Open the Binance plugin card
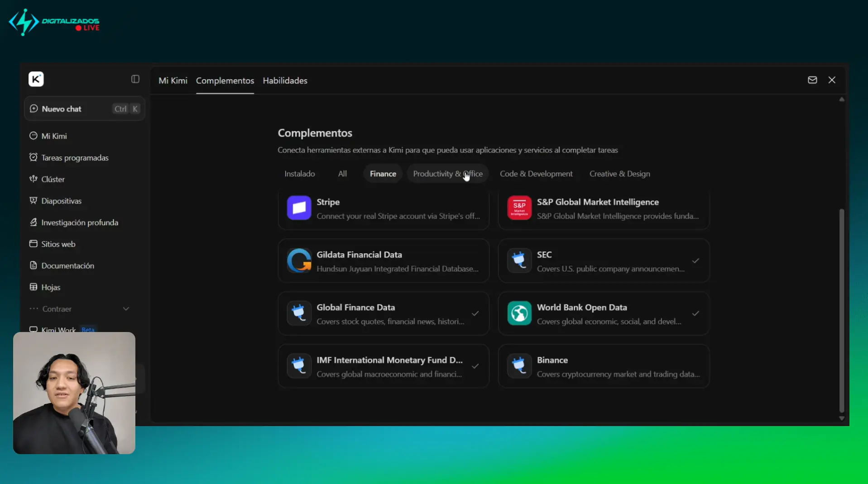 click(x=604, y=366)
